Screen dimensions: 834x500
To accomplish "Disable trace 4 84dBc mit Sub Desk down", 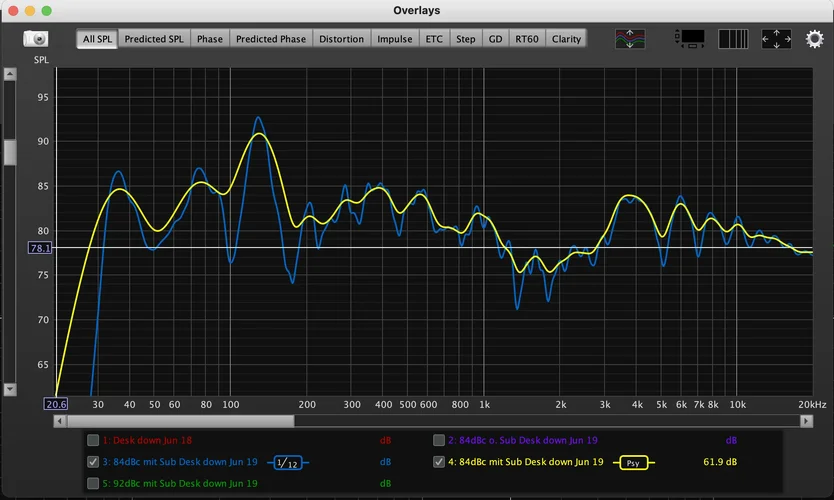I will [439, 462].
